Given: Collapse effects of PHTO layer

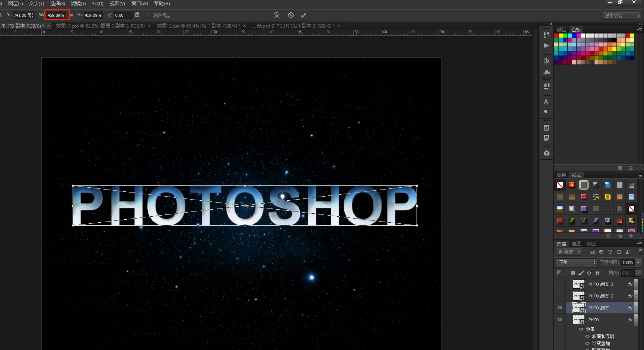Looking at the screenshot, I should (x=636, y=320).
